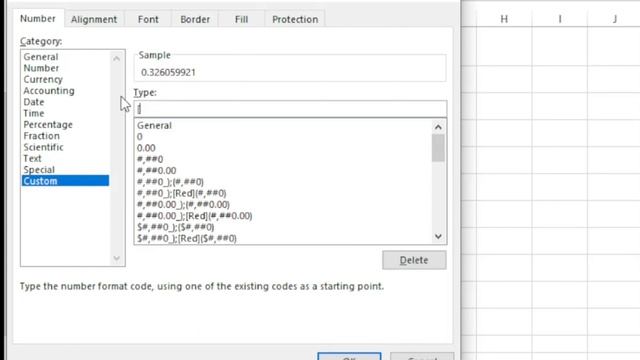Image resolution: width=640 pixels, height=360 pixels.
Task: Pick format code $#,##0_);($#,##0)
Action: pyautogui.click(x=176, y=227)
